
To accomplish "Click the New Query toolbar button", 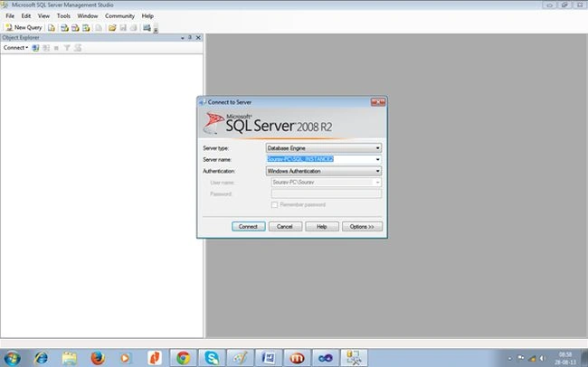I will (24, 28).
